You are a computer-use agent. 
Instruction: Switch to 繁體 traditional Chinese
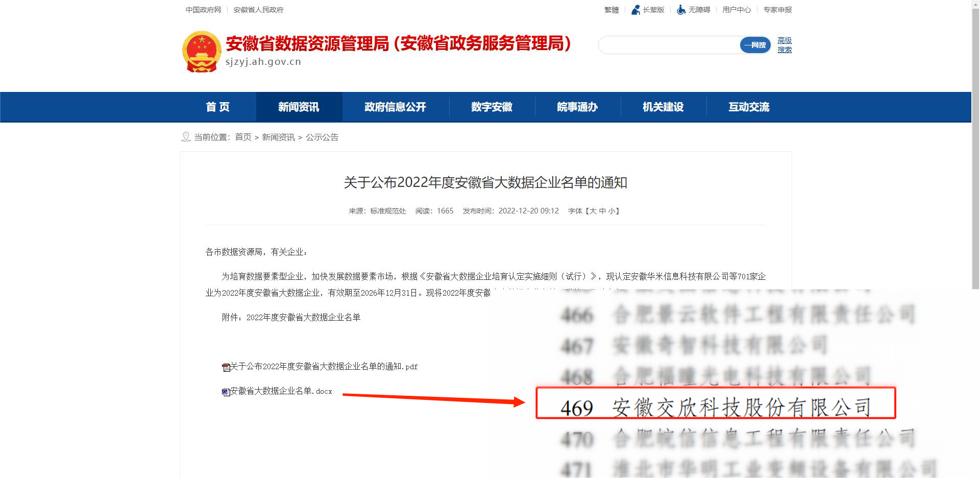611,10
